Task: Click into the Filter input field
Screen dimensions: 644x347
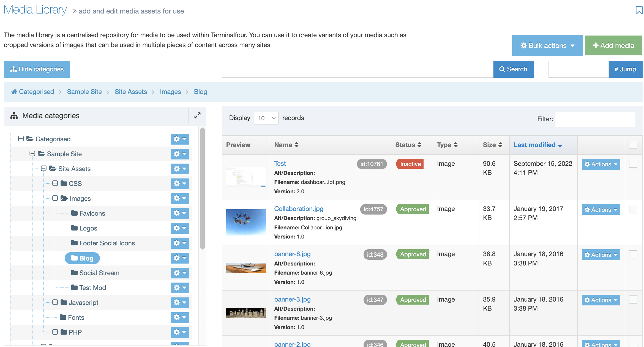Action: pos(595,119)
